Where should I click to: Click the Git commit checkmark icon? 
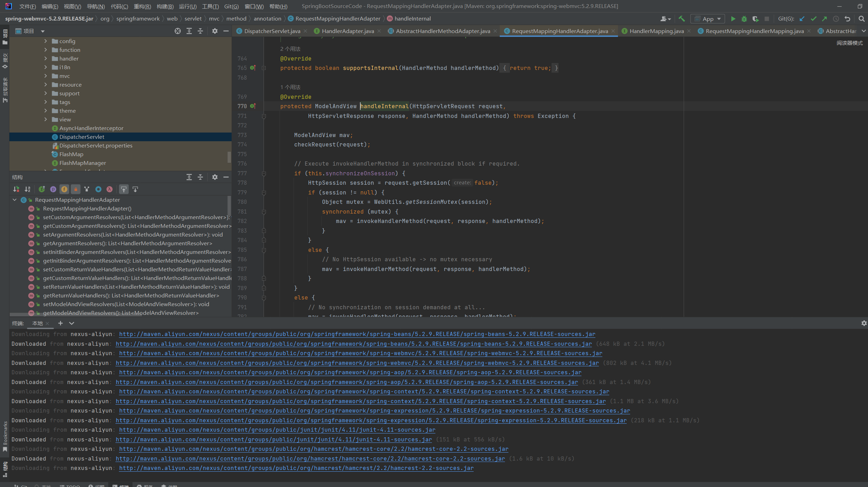coord(813,19)
